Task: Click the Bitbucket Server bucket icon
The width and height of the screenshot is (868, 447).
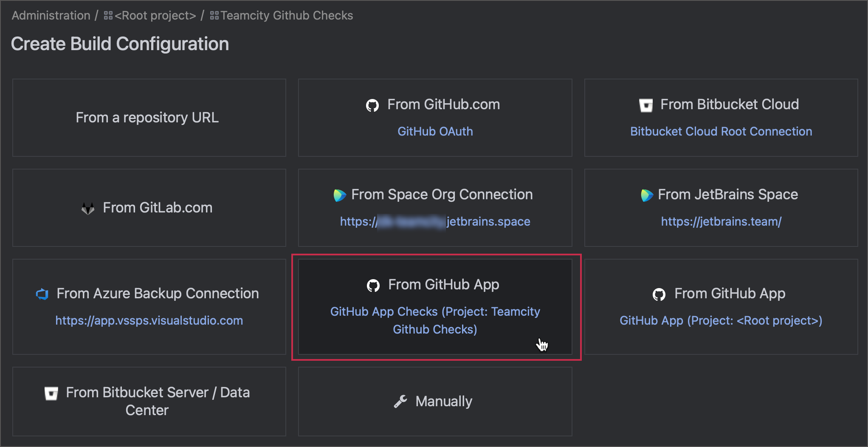Action: pyautogui.click(x=51, y=393)
